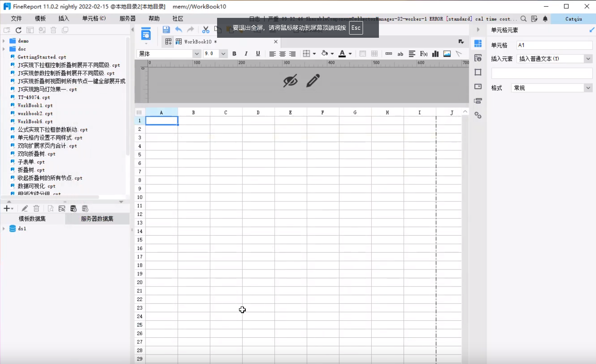Open the 模板 menu

pos(40,19)
